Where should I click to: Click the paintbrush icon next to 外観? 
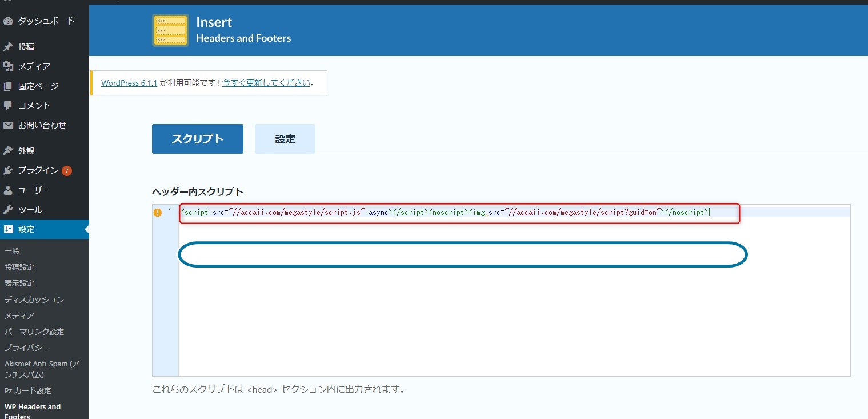(8, 151)
